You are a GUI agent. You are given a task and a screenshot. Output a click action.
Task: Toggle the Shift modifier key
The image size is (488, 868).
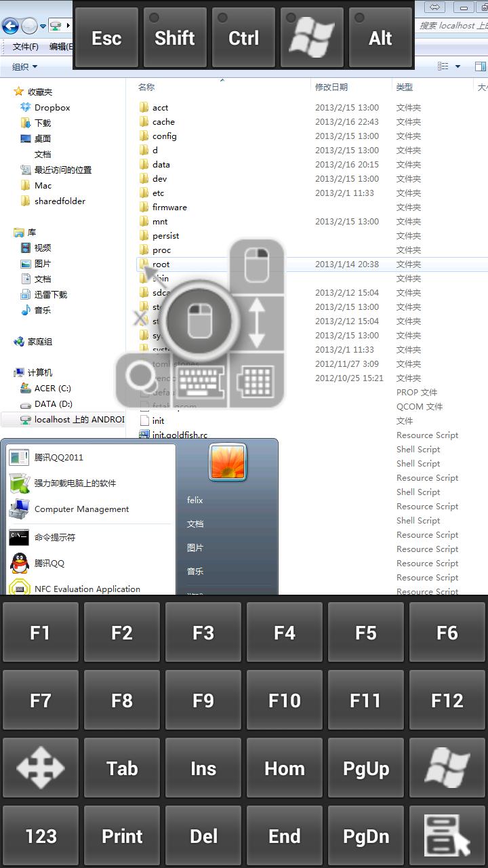(x=175, y=38)
